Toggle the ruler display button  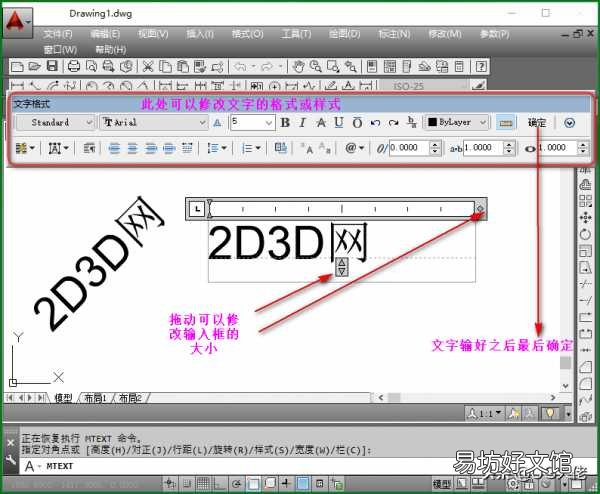pyautogui.click(x=505, y=123)
